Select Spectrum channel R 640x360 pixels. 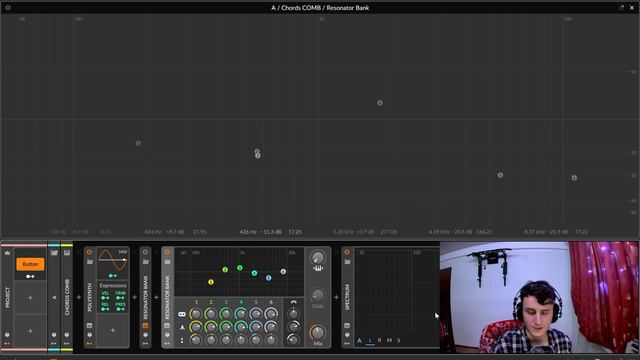380,340
